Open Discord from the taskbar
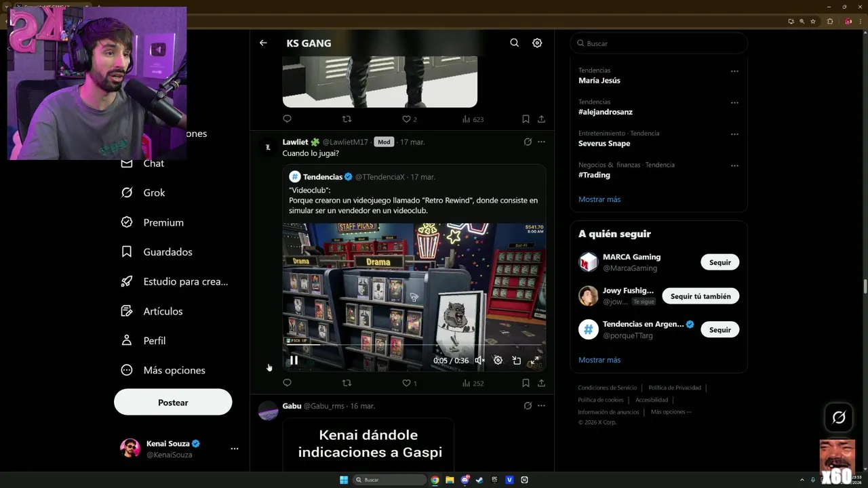This screenshot has height=488, width=868. pos(465,480)
